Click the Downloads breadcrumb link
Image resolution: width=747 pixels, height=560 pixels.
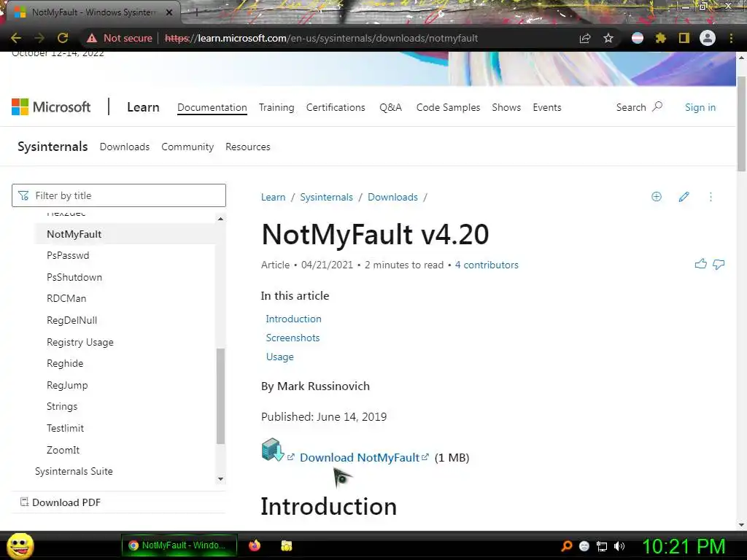tap(392, 197)
